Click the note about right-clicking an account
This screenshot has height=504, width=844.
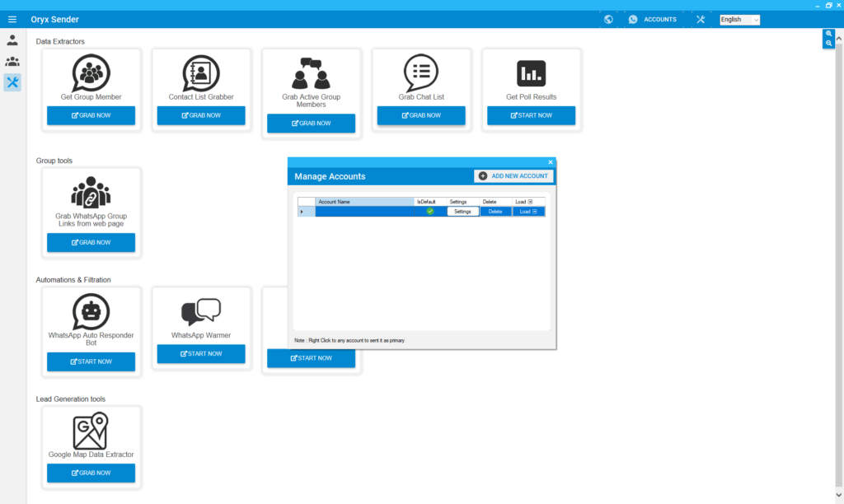(x=349, y=340)
